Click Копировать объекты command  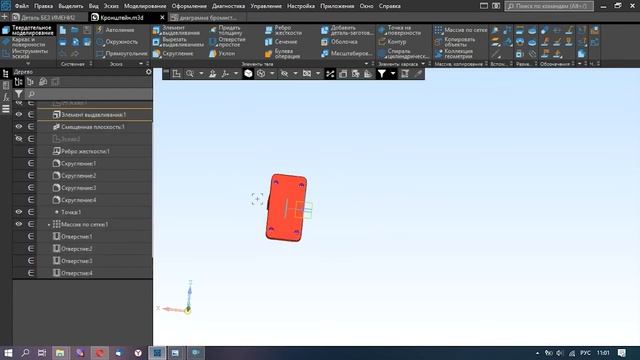click(x=455, y=42)
